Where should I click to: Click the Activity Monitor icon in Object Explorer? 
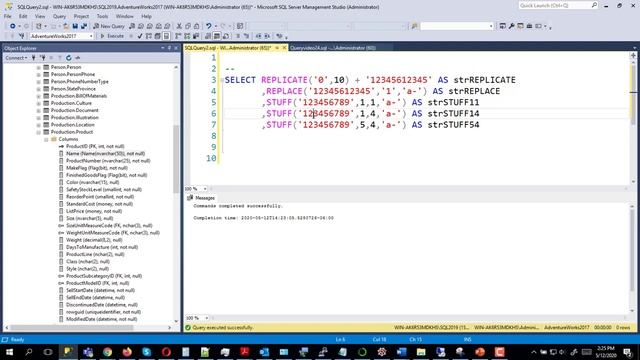pos(78,58)
